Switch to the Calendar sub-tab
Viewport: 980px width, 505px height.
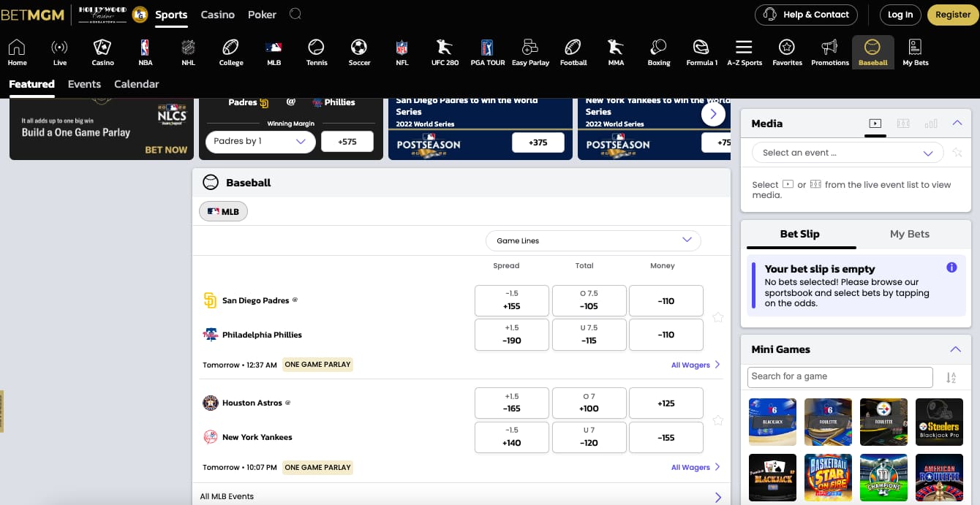pyautogui.click(x=137, y=84)
